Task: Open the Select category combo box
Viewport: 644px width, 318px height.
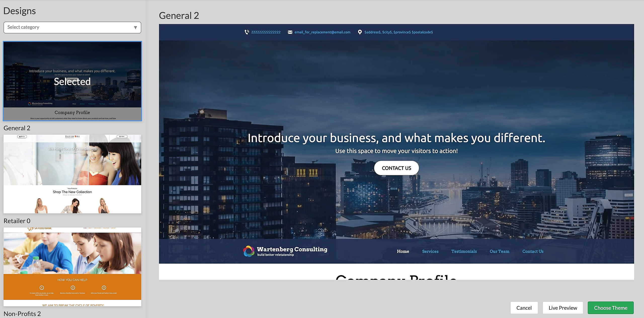Action: click(72, 27)
